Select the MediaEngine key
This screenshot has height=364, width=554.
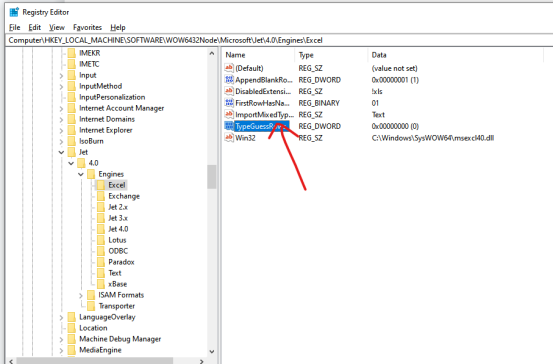100,350
